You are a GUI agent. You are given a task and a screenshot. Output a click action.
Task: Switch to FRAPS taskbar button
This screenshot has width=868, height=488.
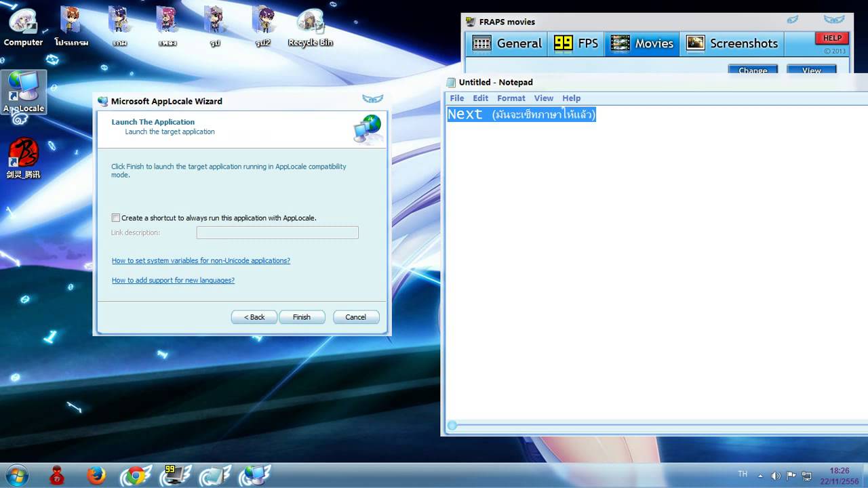tap(175, 475)
